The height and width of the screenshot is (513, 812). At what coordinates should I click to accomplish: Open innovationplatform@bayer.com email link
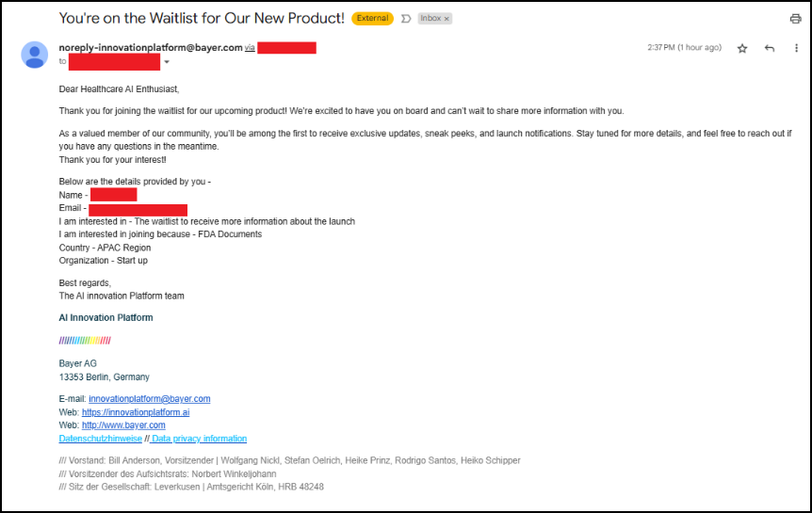pos(149,398)
